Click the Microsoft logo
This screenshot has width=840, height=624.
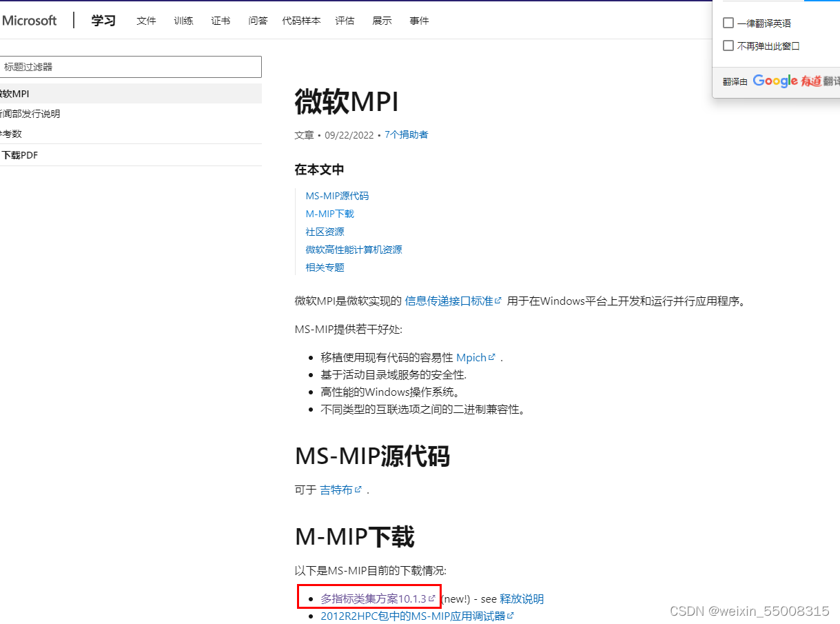29,21
